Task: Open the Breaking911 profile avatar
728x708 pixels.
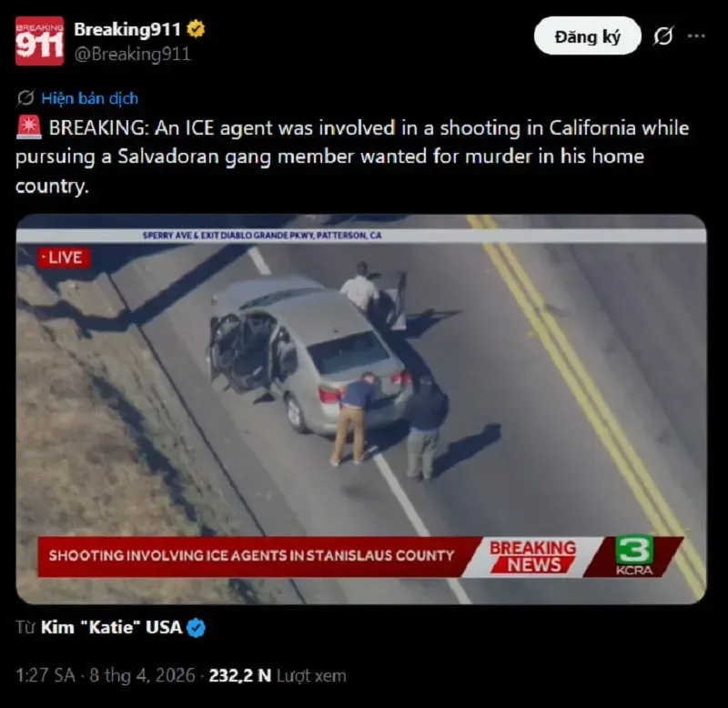Action: click(39, 41)
